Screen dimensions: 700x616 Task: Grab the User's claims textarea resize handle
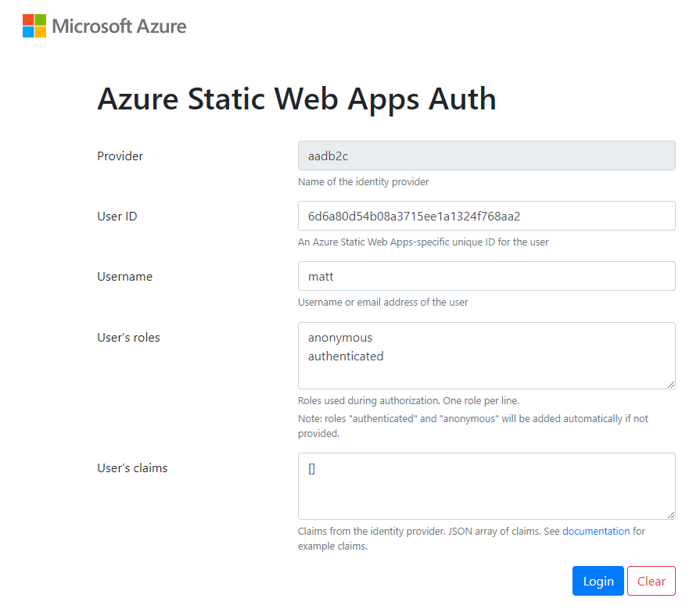pos(671,515)
